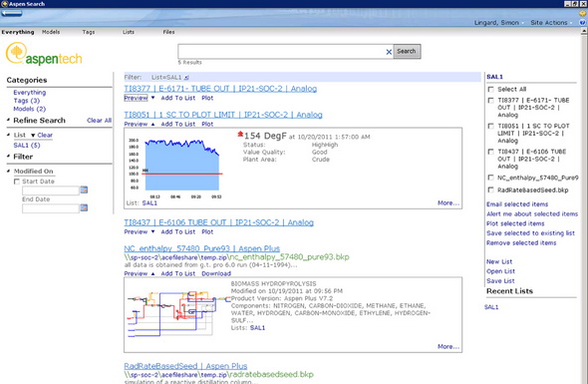Switch to the Models tab

(x=51, y=32)
